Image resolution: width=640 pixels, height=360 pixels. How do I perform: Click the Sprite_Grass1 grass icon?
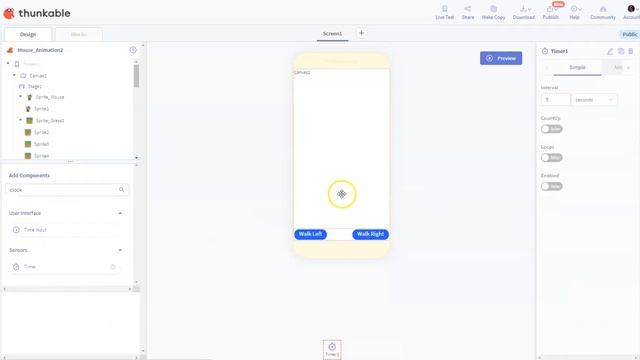(x=29, y=120)
